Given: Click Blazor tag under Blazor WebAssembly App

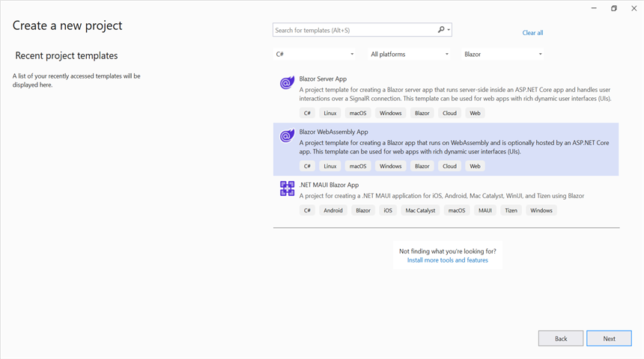Looking at the screenshot, I should click(x=422, y=166).
